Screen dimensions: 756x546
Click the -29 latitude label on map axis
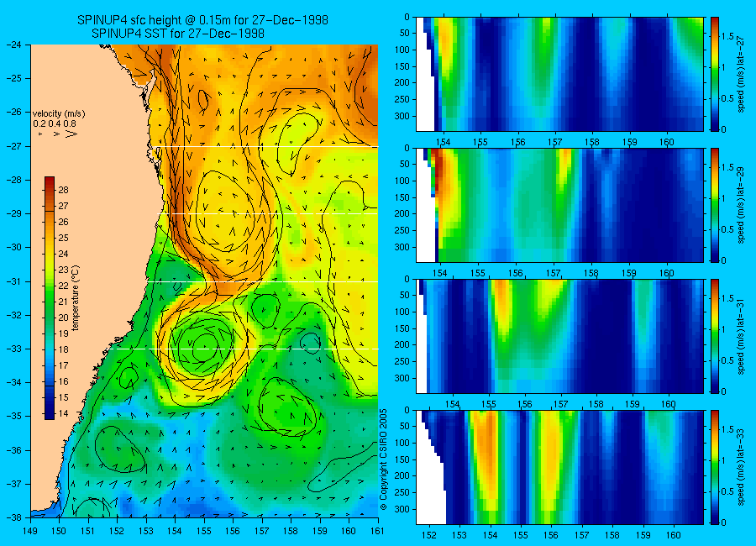(14, 213)
